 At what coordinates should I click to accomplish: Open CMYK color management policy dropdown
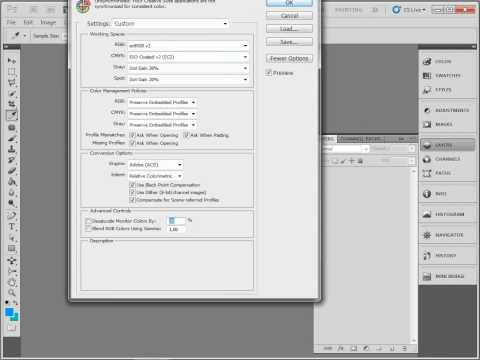click(x=162, y=114)
